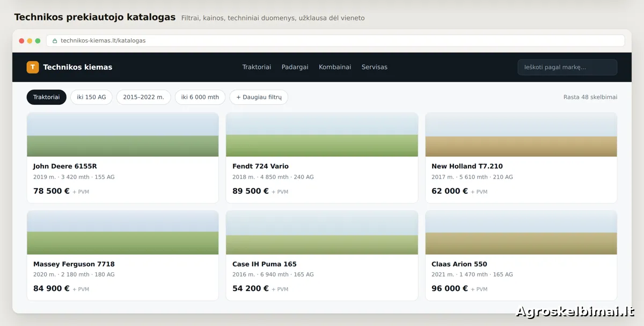Open the Traktoriai navigation item
Viewport: 644px width, 326px height.
click(257, 67)
